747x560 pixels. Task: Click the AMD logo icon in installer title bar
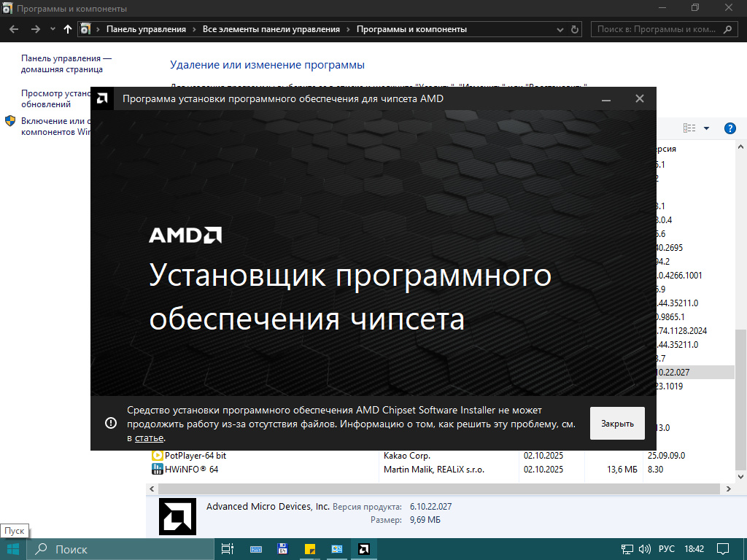(x=102, y=98)
